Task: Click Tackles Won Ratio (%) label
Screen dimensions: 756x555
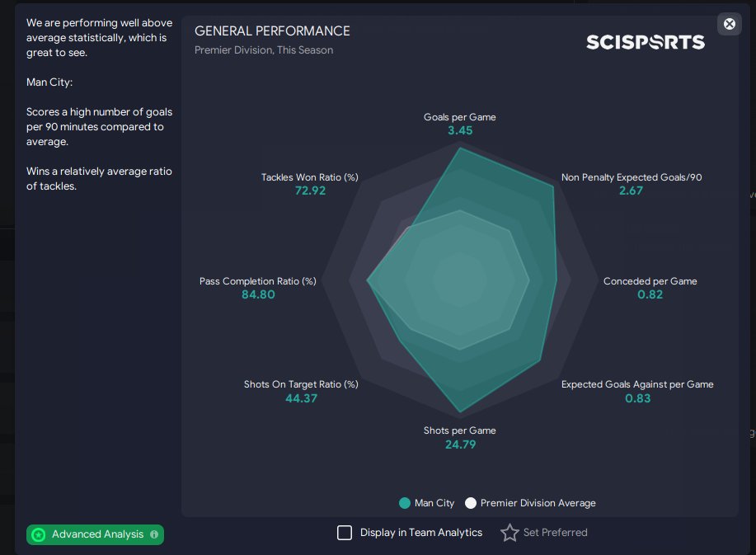Action: pos(309,177)
